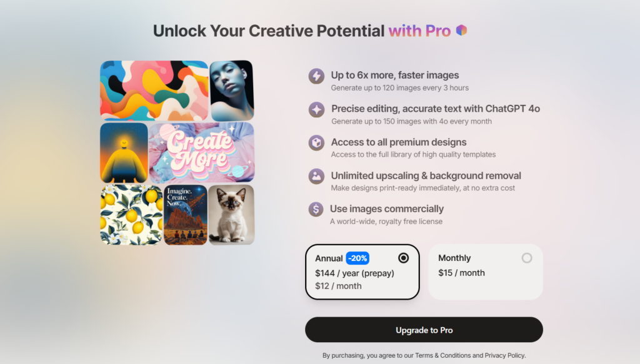Click the Imagine. Create. Now. poster thumbnail

[x=185, y=215]
